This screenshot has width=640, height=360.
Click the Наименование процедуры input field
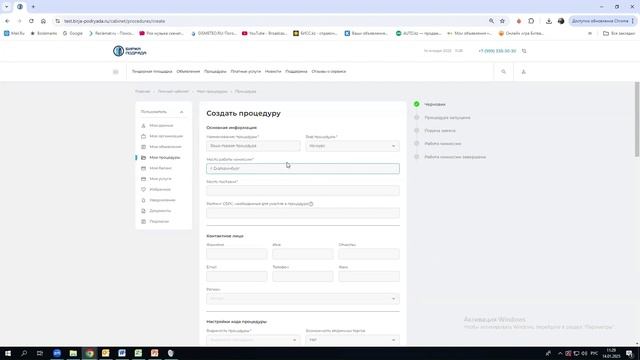[x=253, y=146]
